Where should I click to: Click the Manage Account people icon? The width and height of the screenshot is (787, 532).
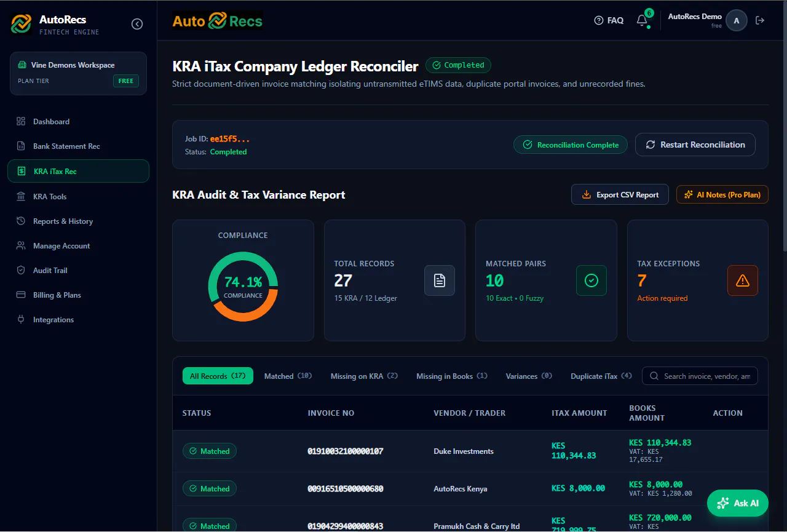[x=21, y=246]
